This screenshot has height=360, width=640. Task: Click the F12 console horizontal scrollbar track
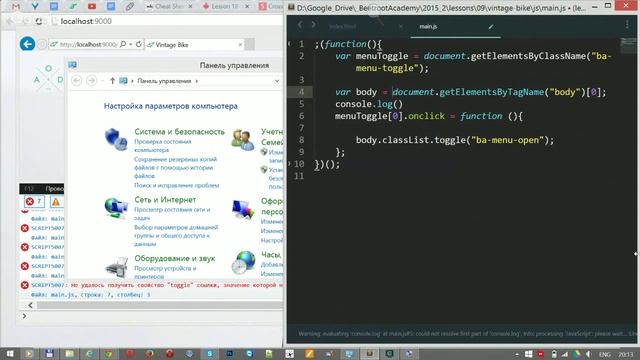[x=159, y=305]
